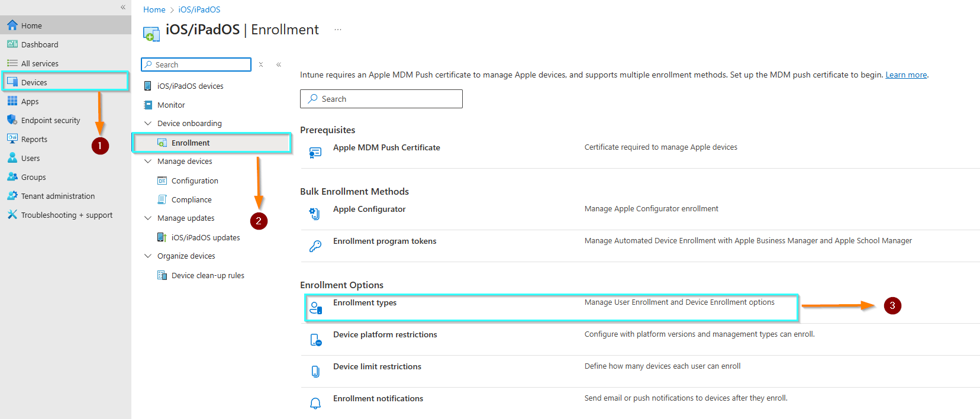Click the Devices monitor icon
The height and width of the screenshot is (419, 980).
point(12,82)
